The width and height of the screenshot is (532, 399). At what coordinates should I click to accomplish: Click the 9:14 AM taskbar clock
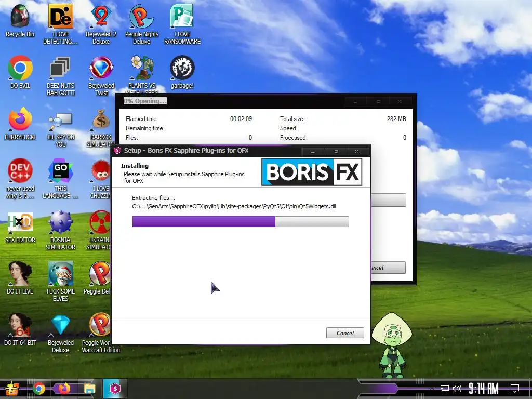click(484, 389)
